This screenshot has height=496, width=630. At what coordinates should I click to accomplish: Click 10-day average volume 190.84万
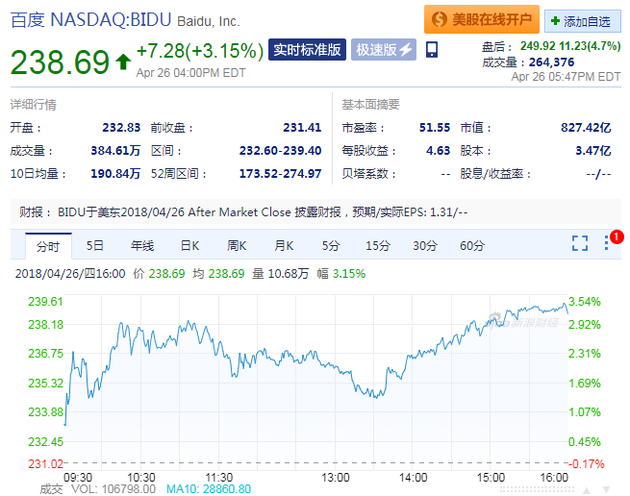115,174
